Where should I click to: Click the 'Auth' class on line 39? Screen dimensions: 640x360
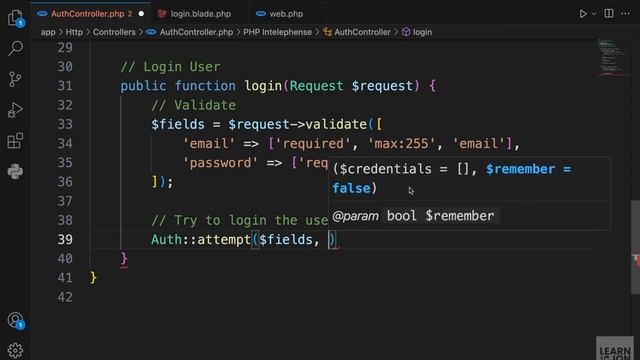[x=167, y=240]
